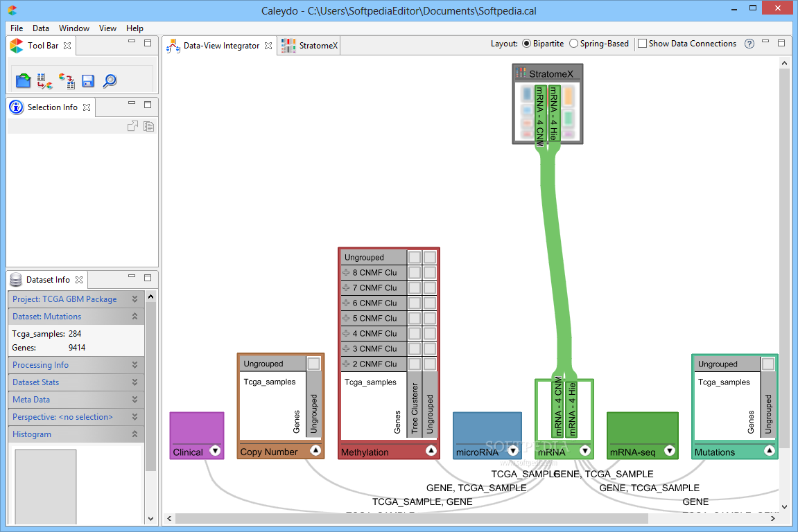Image resolution: width=798 pixels, height=532 pixels.
Task: Close the Selection Info view tab
Action: [x=87, y=107]
